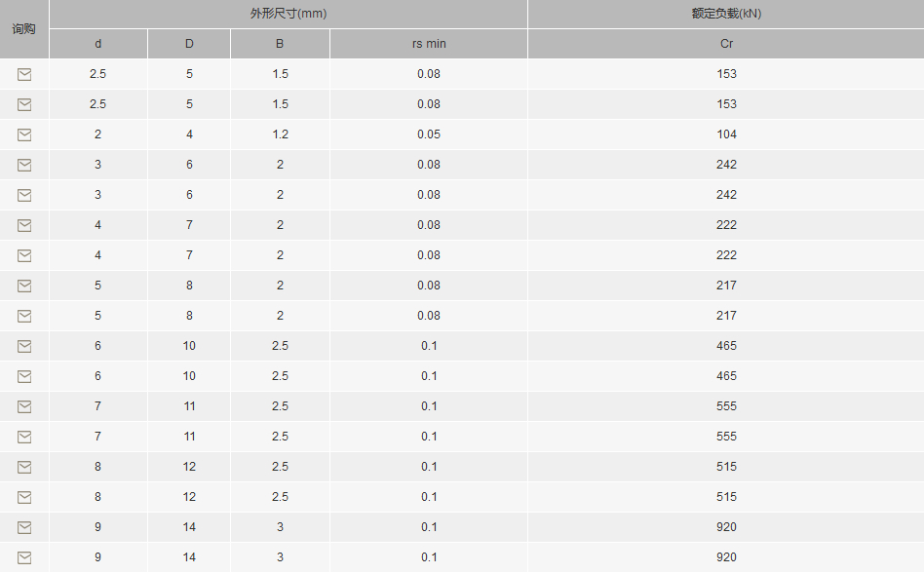Click the envelope icon in the second Cr 515 row
Viewport: 924px width, 573px height.
24,498
